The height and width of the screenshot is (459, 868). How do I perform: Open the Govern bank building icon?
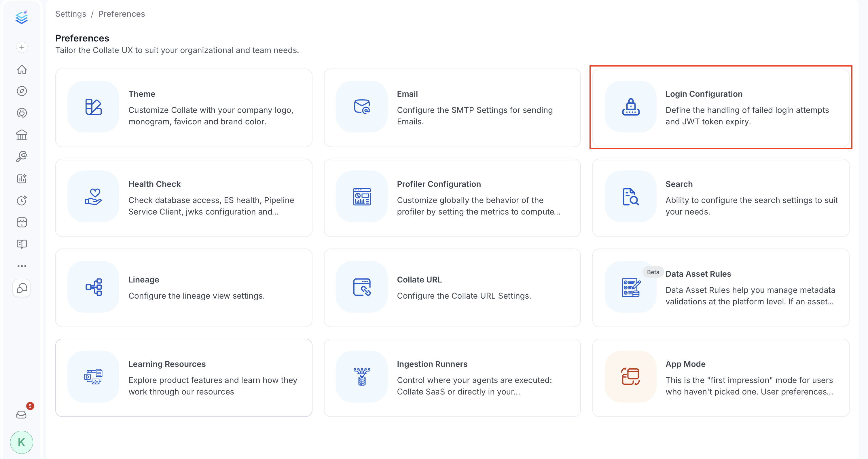(22, 135)
